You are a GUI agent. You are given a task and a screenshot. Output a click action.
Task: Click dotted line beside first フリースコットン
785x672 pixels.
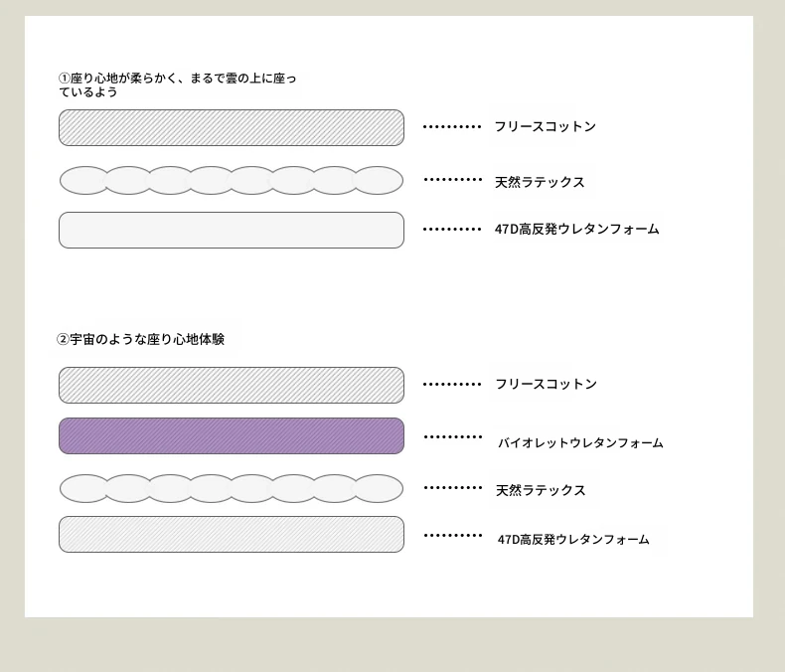coord(452,126)
